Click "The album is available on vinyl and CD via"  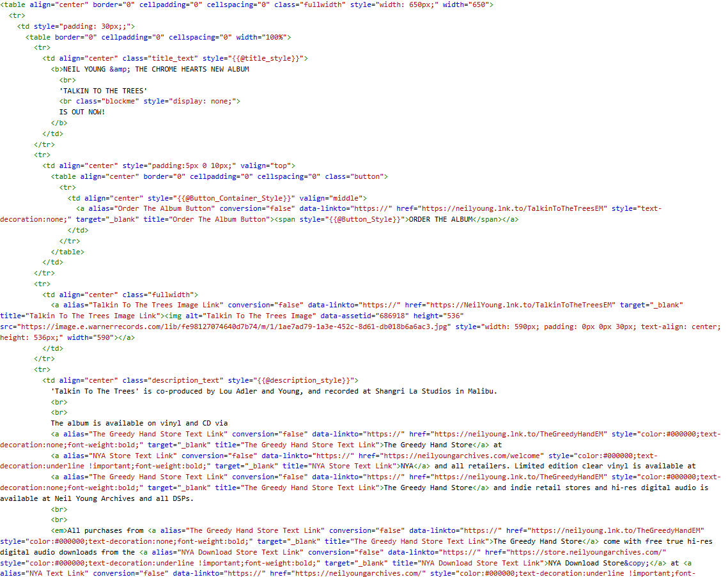click(139, 423)
